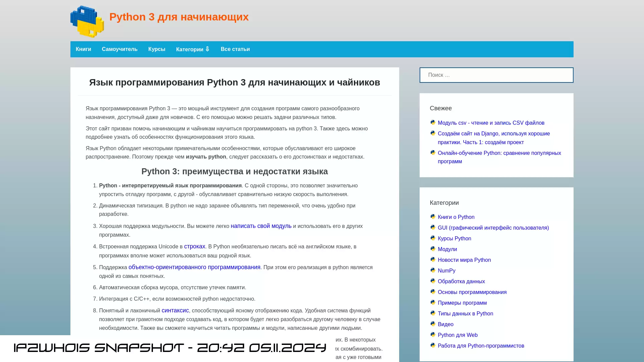Screen dimensions: 644x362
Task: Open the 'NumPy' category
Action: click(x=446, y=271)
